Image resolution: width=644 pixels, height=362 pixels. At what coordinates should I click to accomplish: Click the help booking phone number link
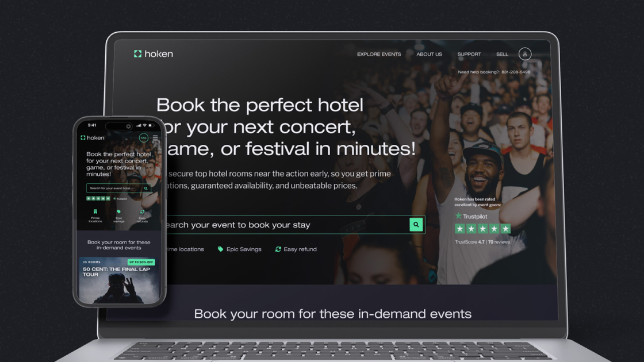515,72
